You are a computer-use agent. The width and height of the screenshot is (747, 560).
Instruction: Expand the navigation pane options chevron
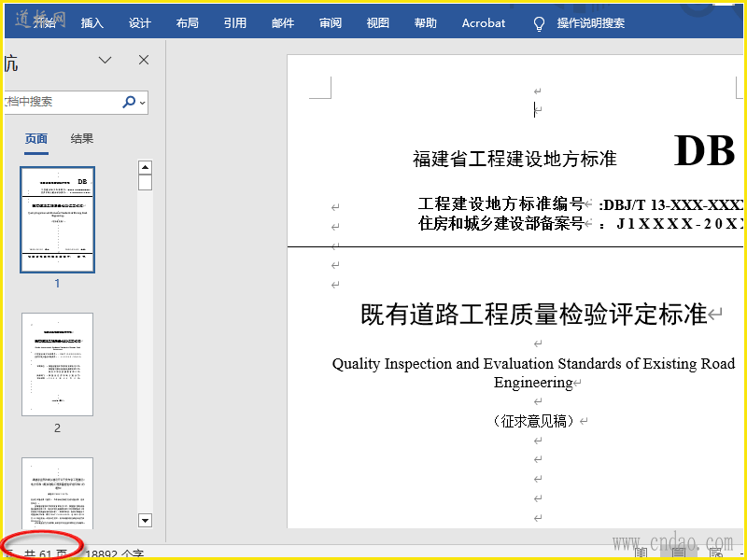[x=105, y=60]
